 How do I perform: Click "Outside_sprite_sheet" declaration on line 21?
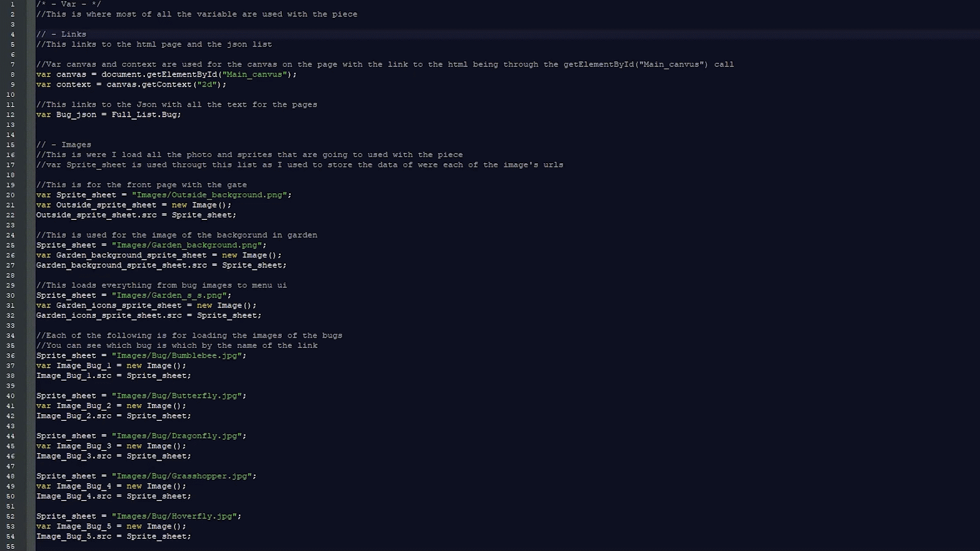point(106,205)
